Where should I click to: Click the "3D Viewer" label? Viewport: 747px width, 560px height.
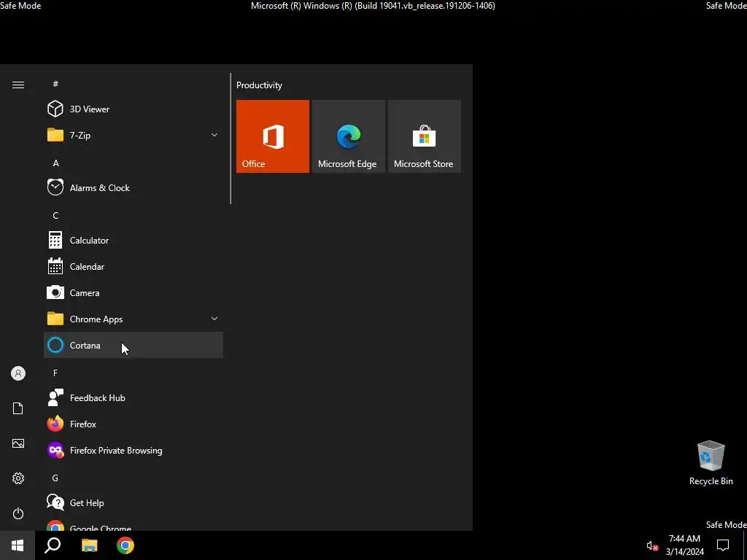coord(90,109)
